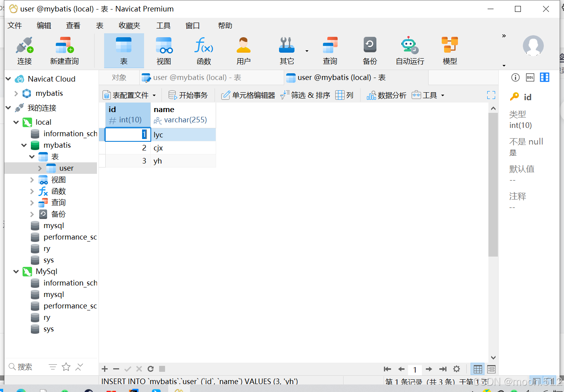Refresh records using the refresh icon
The height and width of the screenshot is (392, 564).
coord(150,369)
